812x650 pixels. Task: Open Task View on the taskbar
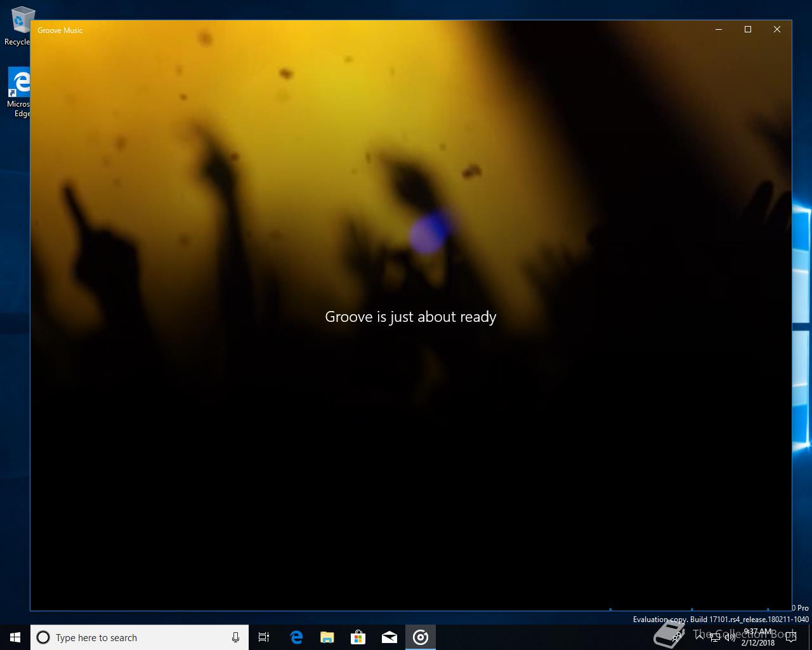pyautogui.click(x=264, y=637)
